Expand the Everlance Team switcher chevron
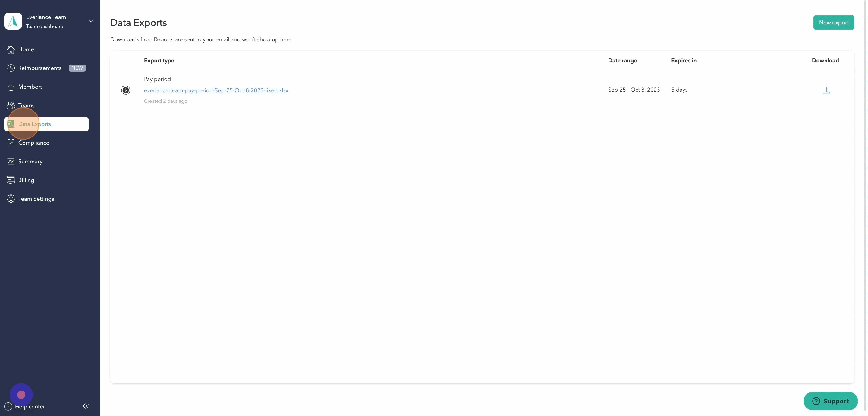The image size is (868, 416). tap(91, 21)
